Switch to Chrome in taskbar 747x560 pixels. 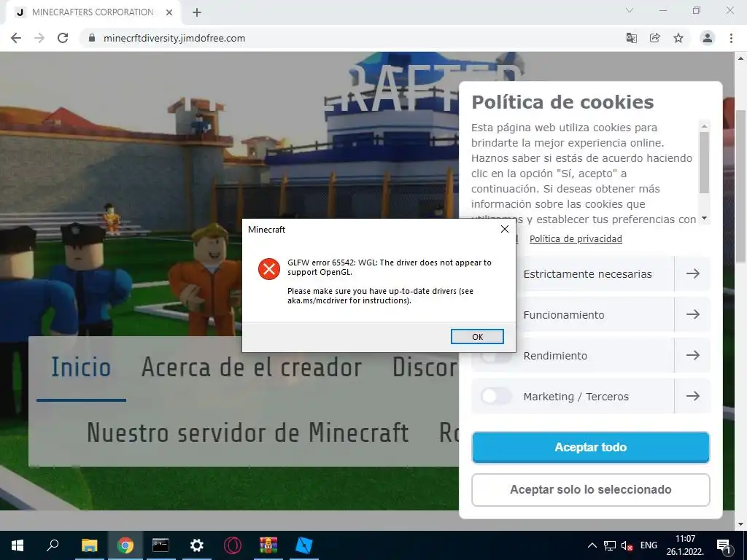125,545
